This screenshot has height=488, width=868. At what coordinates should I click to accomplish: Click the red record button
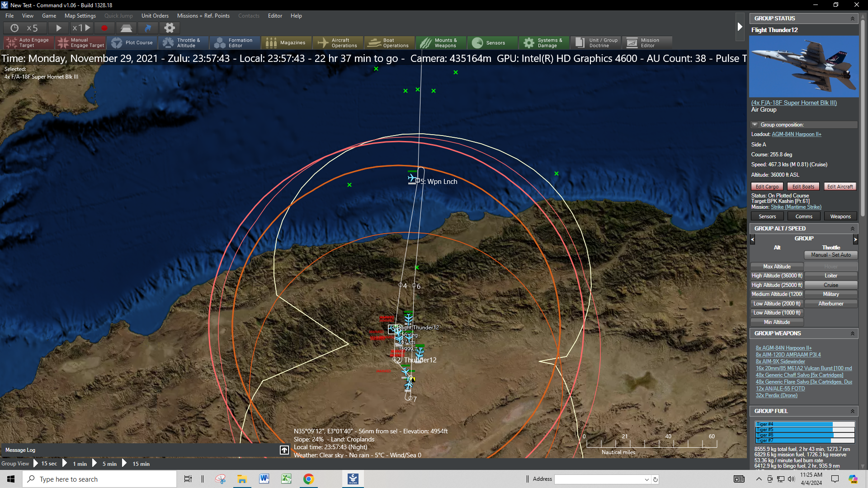coord(104,28)
